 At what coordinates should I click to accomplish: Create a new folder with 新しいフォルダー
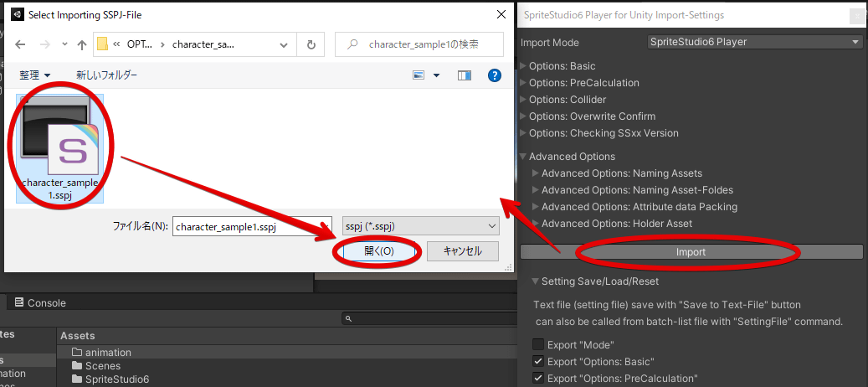point(107,75)
